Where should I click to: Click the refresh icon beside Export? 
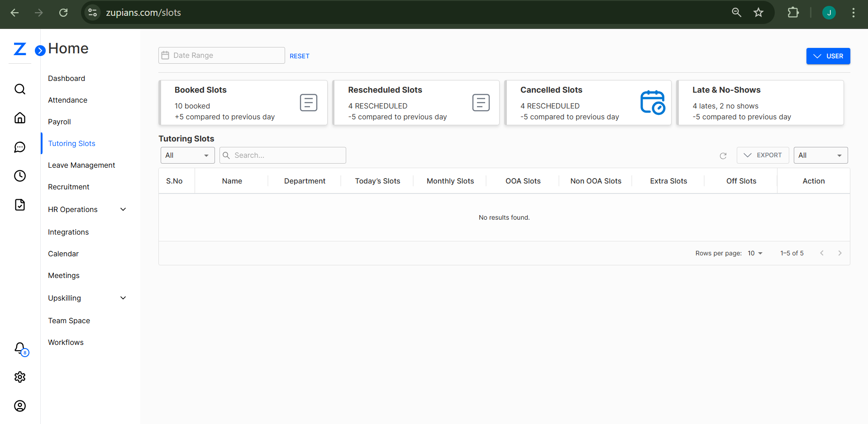[723, 156]
